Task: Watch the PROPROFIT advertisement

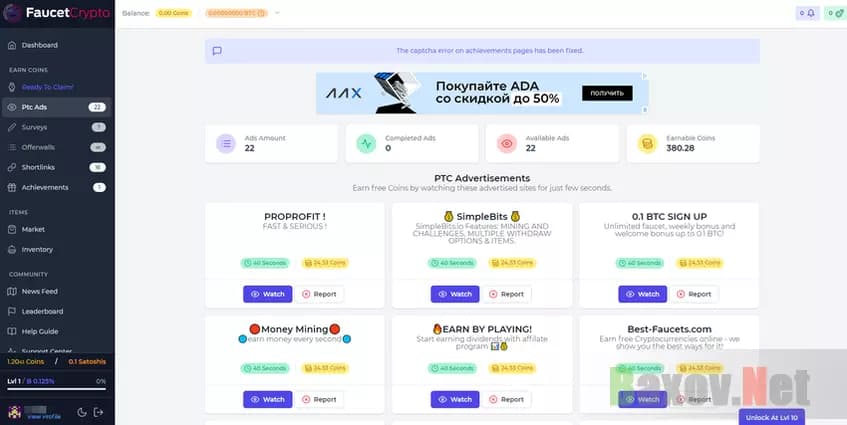Action: coord(267,294)
